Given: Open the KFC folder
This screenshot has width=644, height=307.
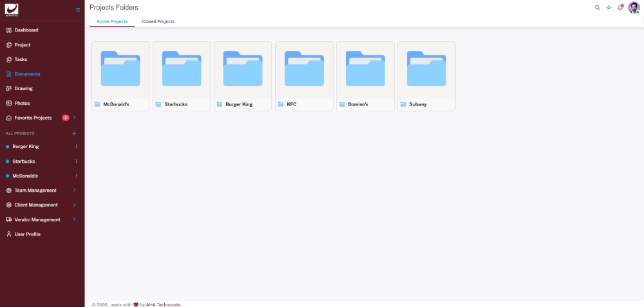Looking at the screenshot, I should 304,76.
